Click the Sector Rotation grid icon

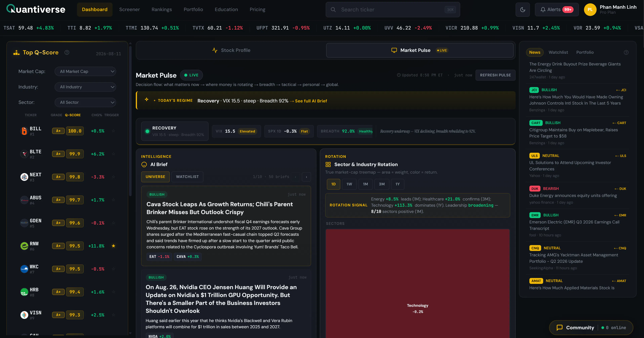pos(328,164)
